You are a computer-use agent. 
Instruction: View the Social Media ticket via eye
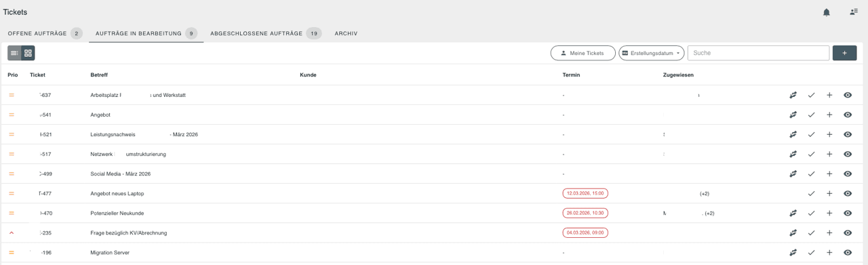pos(848,174)
